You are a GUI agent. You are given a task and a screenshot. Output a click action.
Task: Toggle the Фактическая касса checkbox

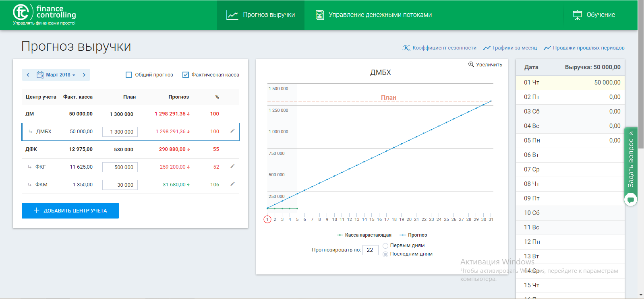pos(186,75)
